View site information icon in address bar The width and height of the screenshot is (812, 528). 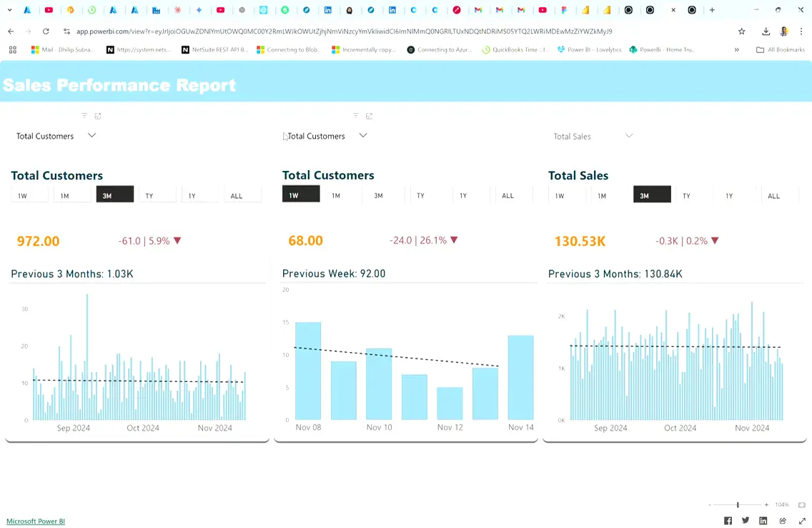pos(66,31)
